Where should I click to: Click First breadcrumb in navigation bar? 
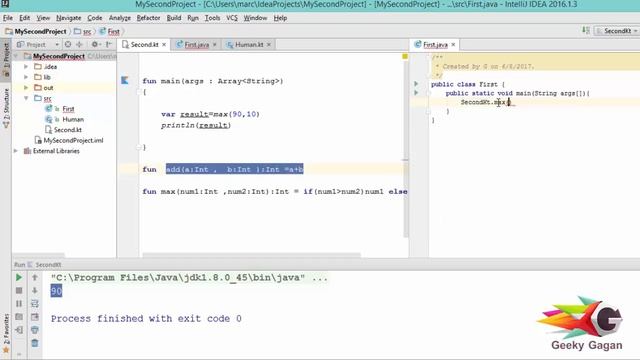point(109,31)
